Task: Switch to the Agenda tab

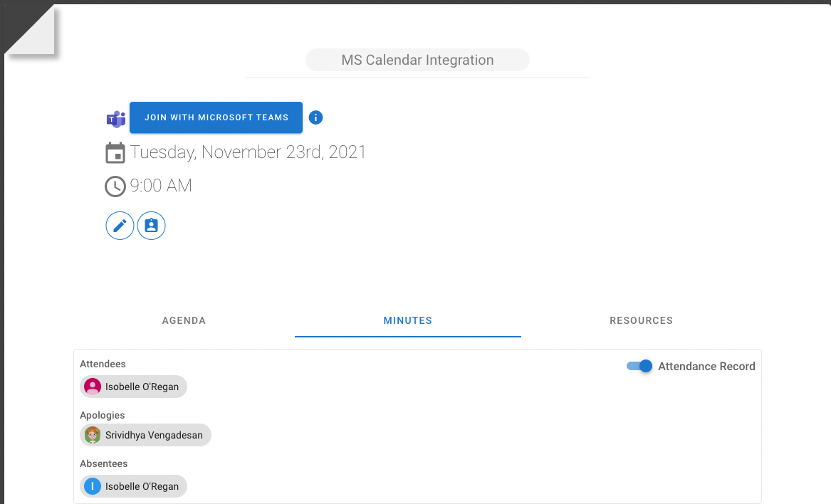Action: (x=184, y=320)
